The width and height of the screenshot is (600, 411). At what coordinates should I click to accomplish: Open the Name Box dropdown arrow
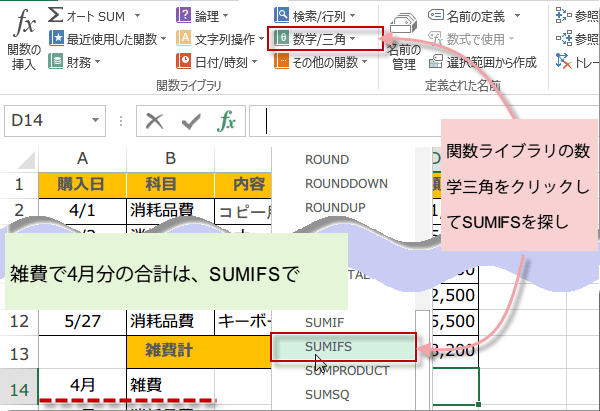click(x=95, y=121)
